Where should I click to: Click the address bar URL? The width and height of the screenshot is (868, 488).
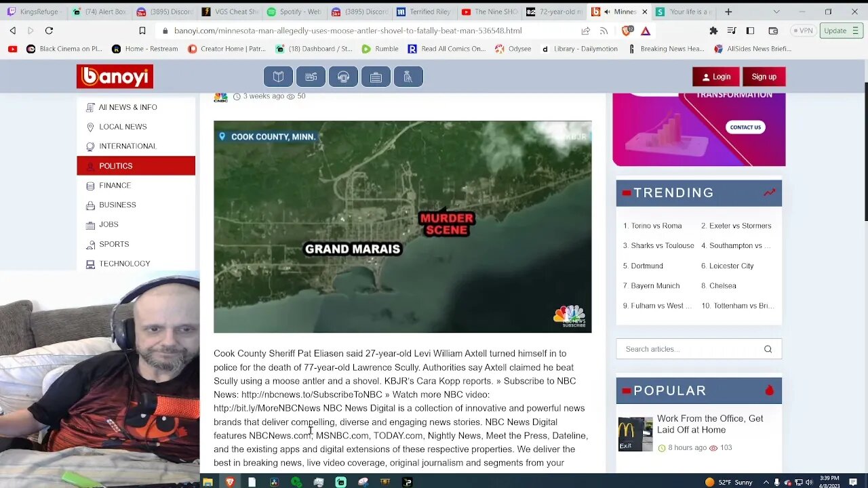coord(348,30)
